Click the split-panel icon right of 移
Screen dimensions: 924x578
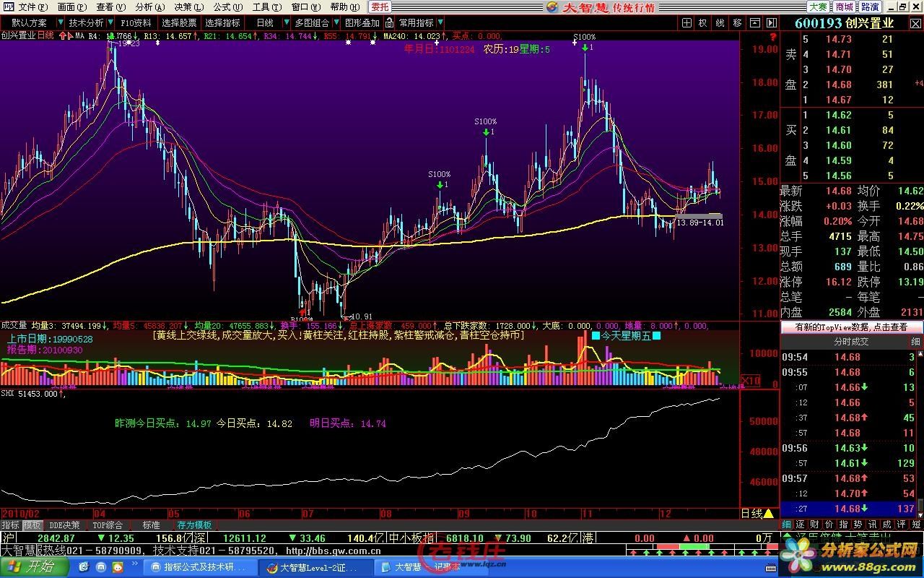754,23
